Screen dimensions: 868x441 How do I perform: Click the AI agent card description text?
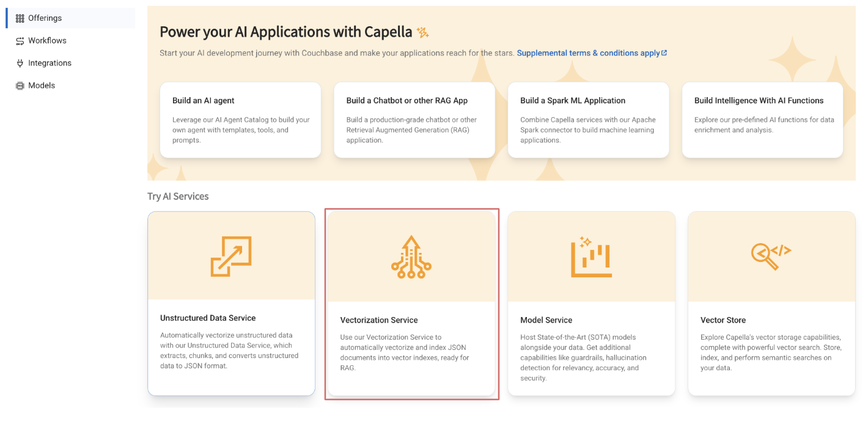(x=241, y=130)
